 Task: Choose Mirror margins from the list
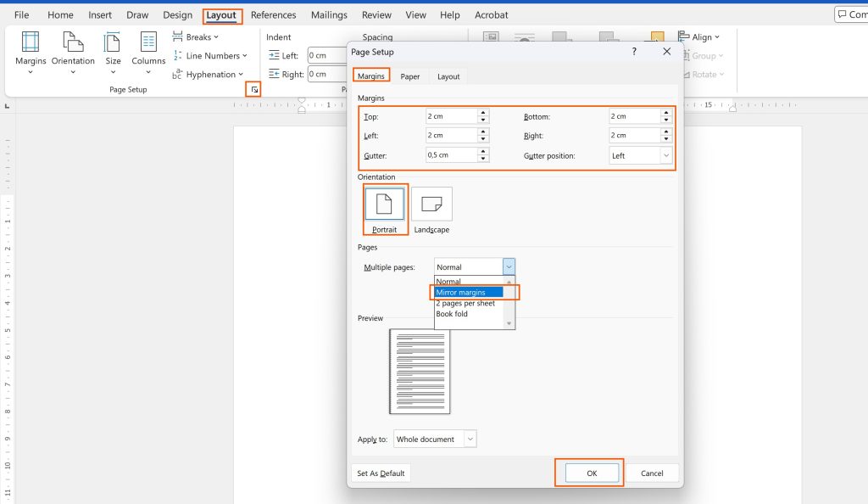[x=470, y=291]
